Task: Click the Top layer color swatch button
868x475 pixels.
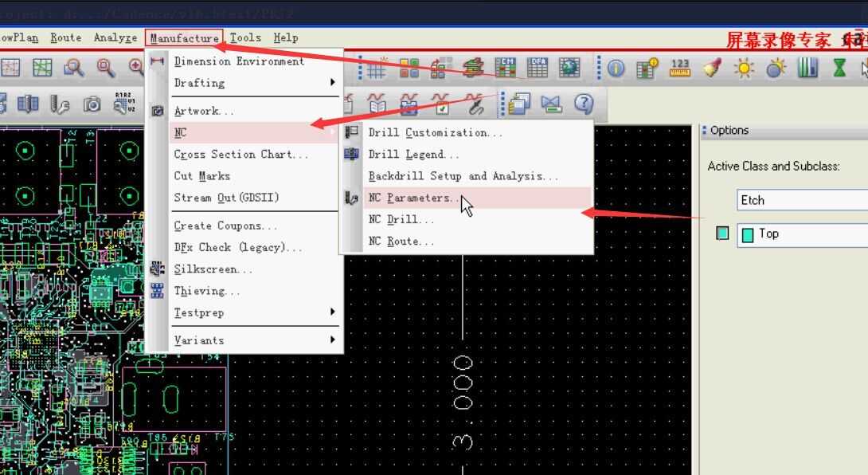Action: point(721,234)
